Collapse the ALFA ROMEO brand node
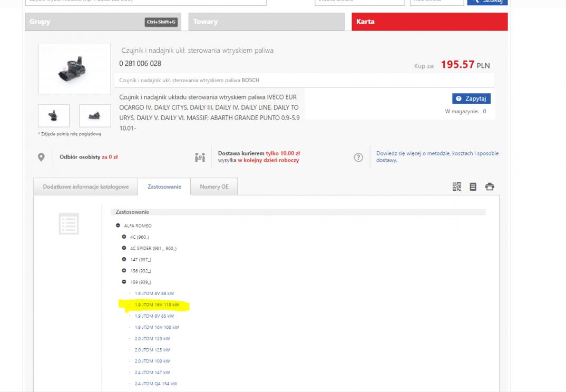The image size is (566, 392). pyautogui.click(x=118, y=225)
